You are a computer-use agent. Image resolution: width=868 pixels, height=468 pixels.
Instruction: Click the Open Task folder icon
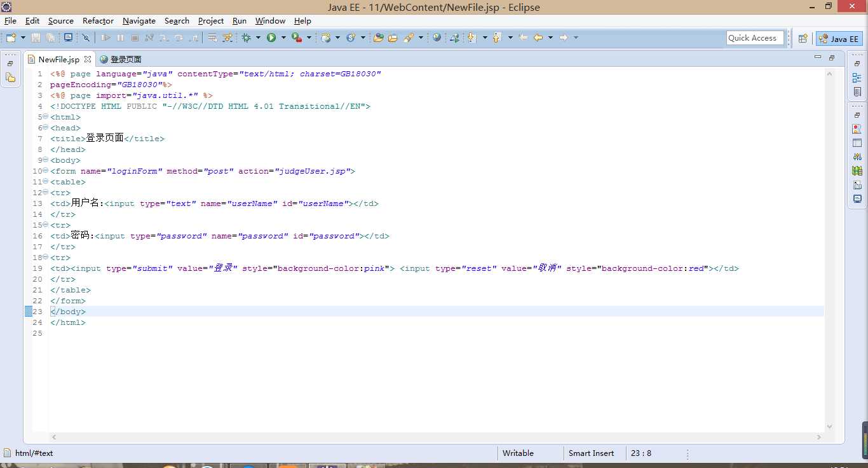[x=393, y=38]
